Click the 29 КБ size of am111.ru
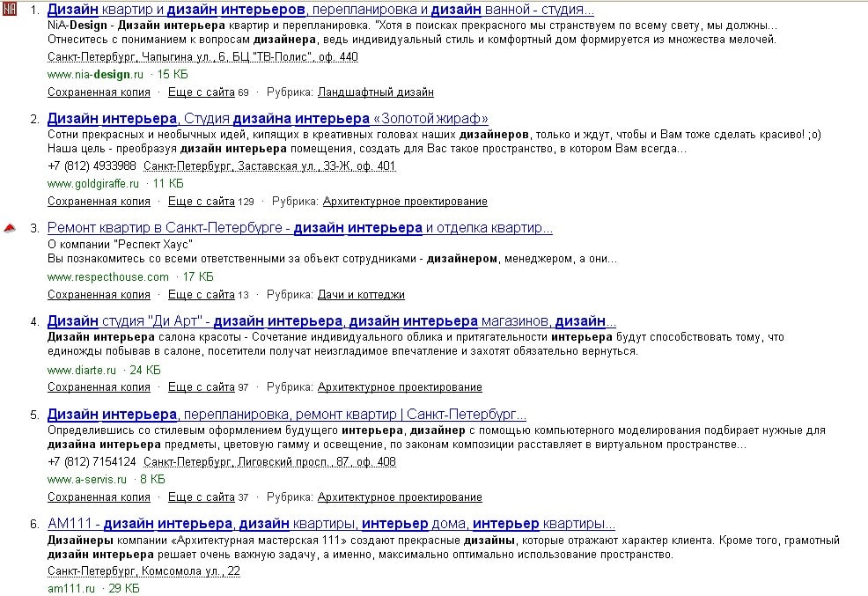This screenshot has height=596, width=868. (x=124, y=588)
